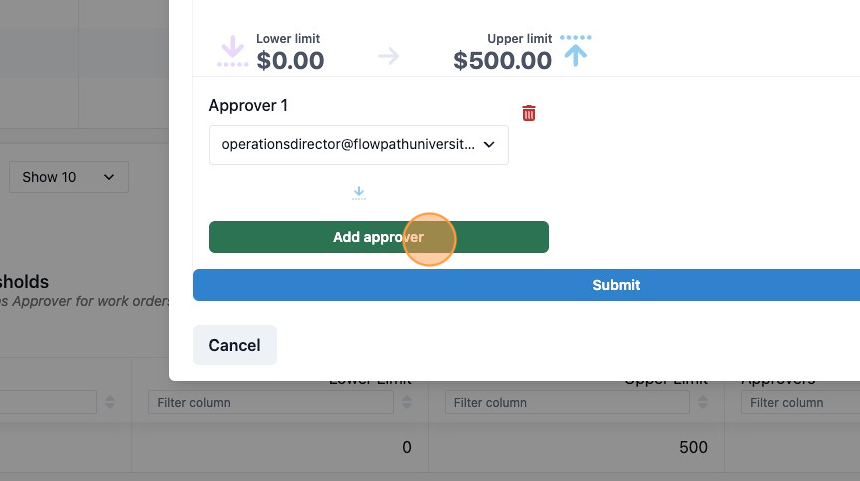
Task: Sort the Lower Limit column arrows
Action: click(x=407, y=402)
